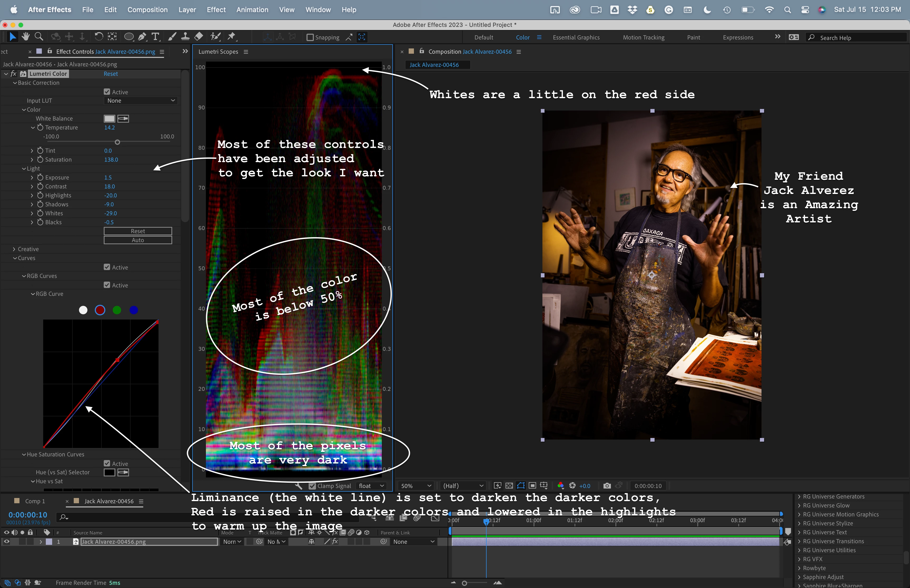Select the Hand tool in toolbar
This screenshot has height=588, width=910.
pos(26,37)
